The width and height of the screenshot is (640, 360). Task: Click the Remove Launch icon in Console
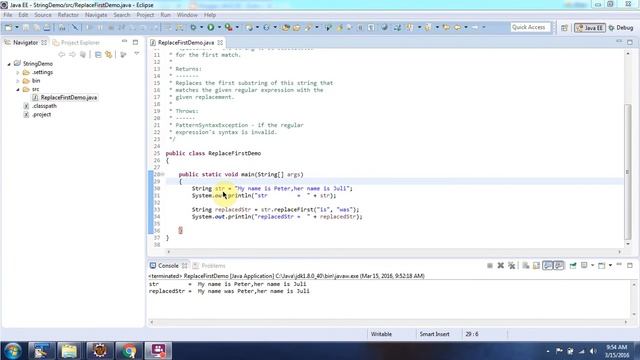pyautogui.click(x=501, y=266)
